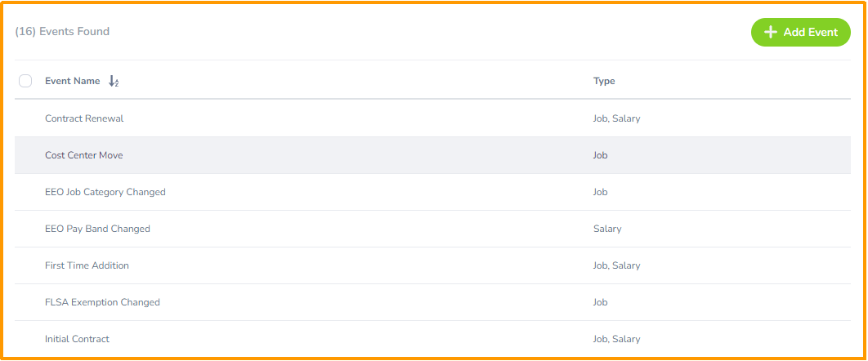Tick the select-all checkbox in header
Image resolution: width=868 pixels, height=361 pixels.
pyautogui.click(x=25, y=82)
